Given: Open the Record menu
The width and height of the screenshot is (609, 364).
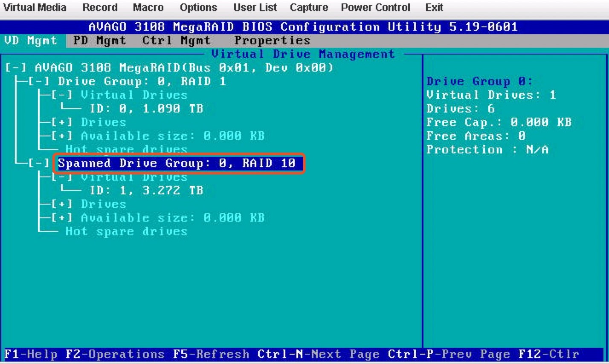Looking at the screenshot, I should pos(100,8).
